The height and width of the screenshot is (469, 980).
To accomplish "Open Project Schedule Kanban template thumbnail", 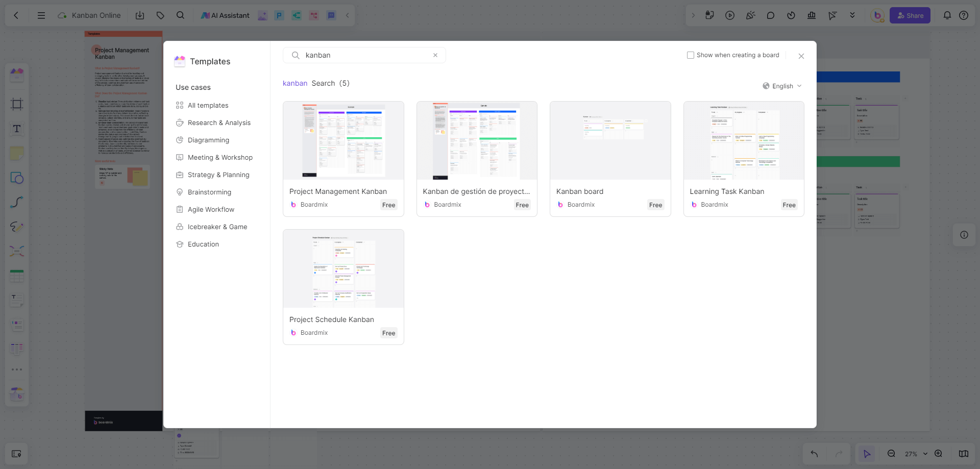I will tap(344, 268).
